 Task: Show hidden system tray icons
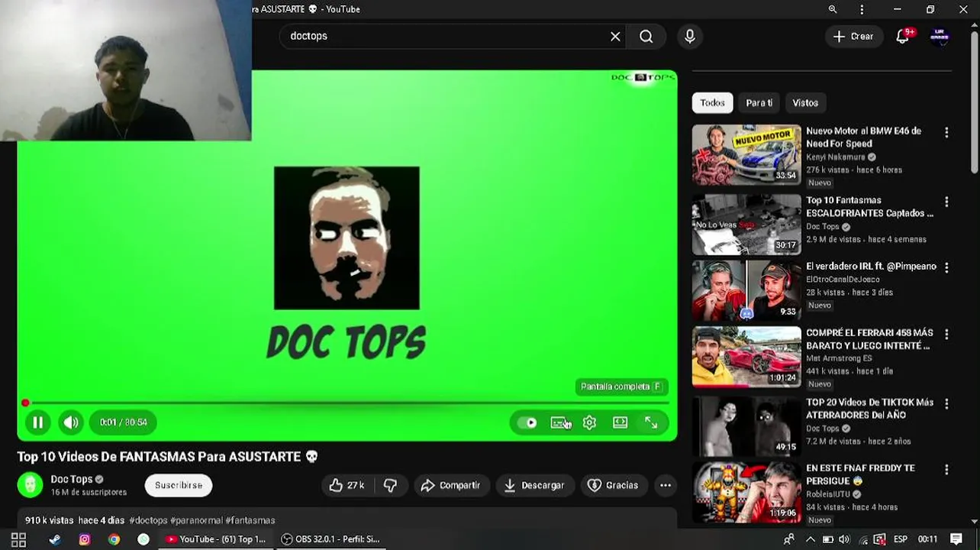tap(810, 539)
